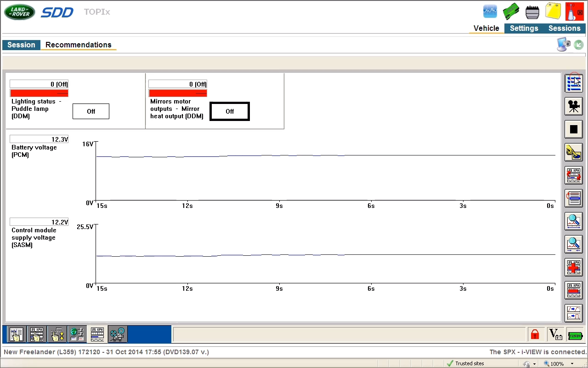This screenshot has width=588, height=368.
Task: Click the 25.5V axis label on SASM graph
Action: coord(85,227)
